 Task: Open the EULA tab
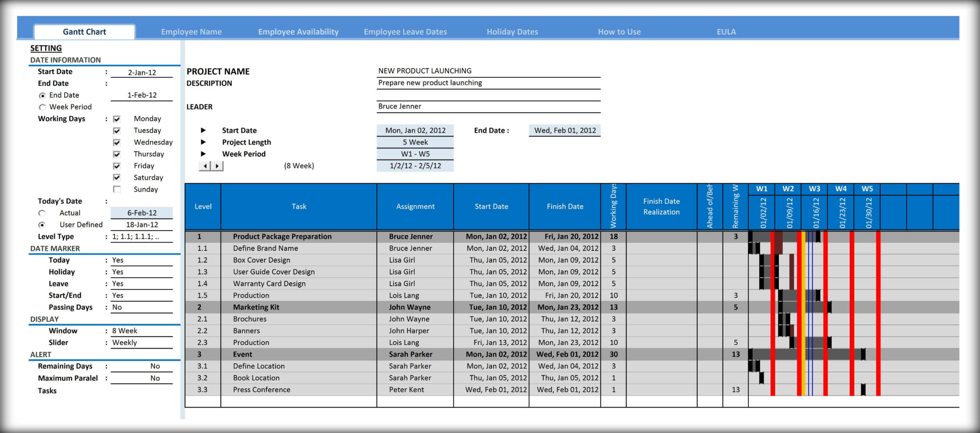(x=726, y=32)
